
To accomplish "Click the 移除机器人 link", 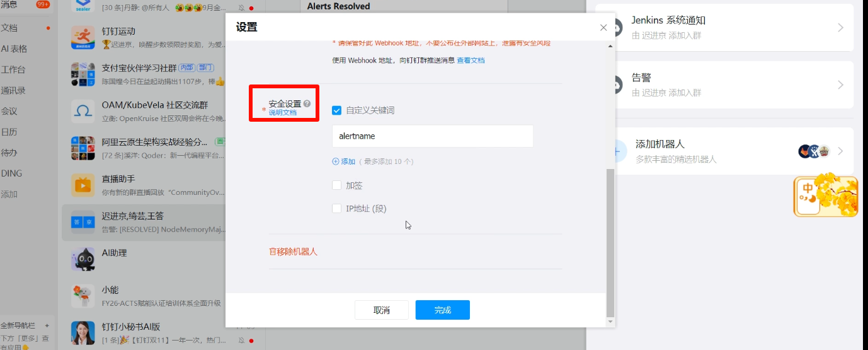I will (297, 251).
